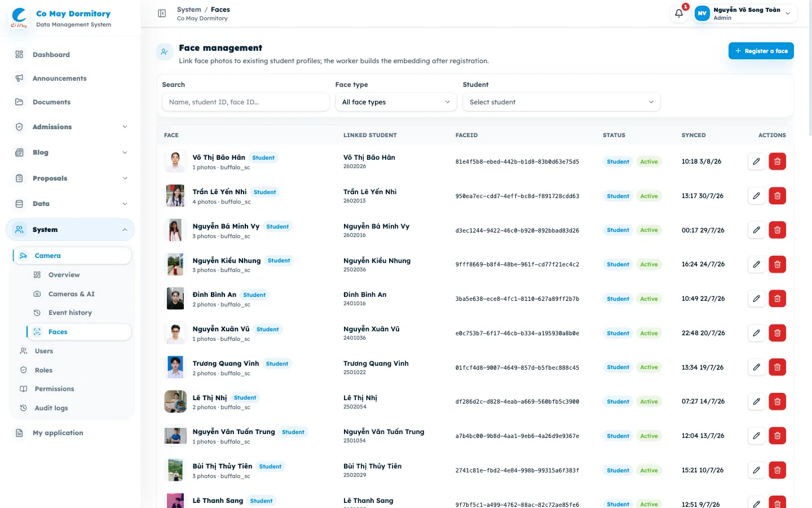Screen dimensions: 812x508
Task: Edit Võ Thị Bảo Hân's face record
Action: [x=756, y=161]
